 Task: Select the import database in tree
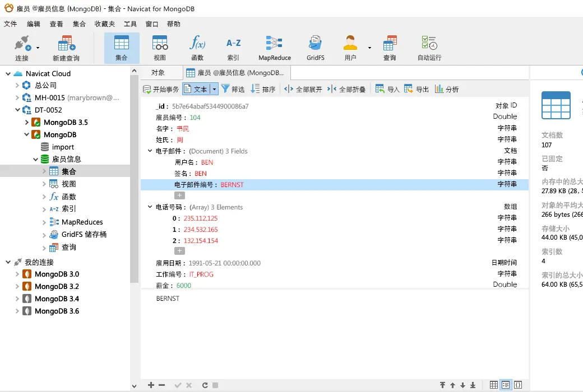point(63,147)
